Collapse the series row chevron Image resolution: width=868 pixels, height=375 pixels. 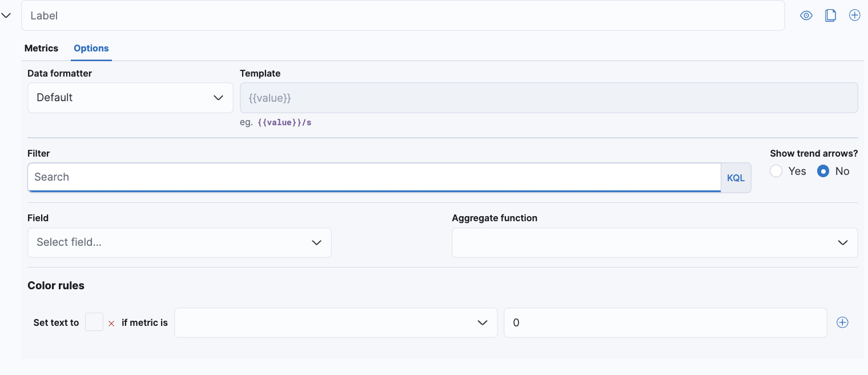pyautogui.click(x=6, y=15)
